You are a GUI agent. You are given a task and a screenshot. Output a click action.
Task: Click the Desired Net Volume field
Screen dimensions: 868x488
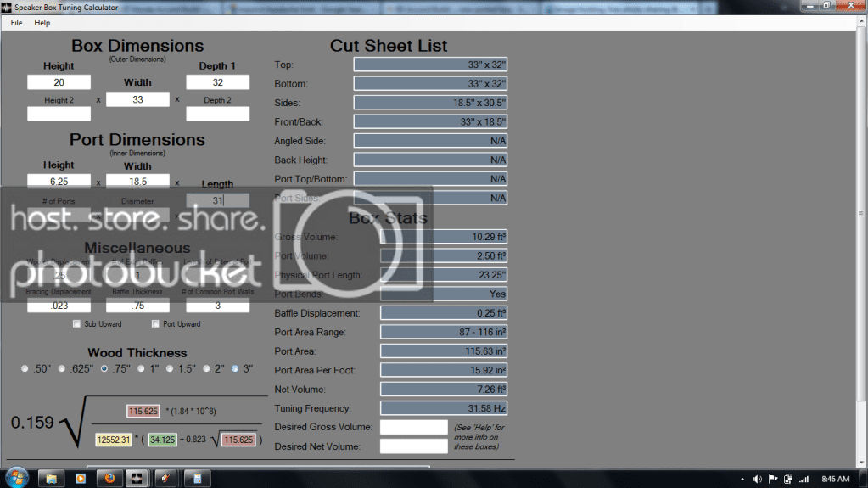[x=413, y=446]
